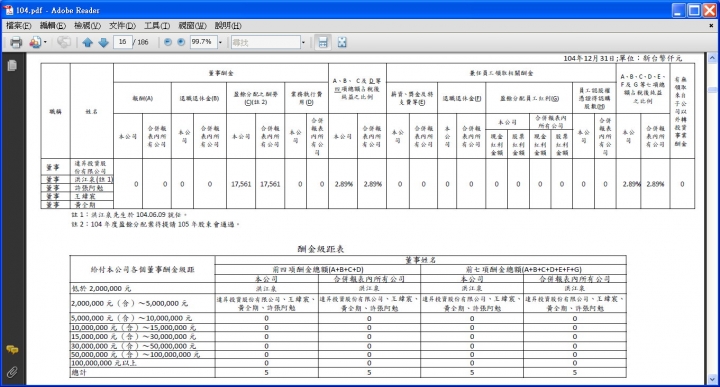Screen dimensions: 720x387
Task: Click the 註1 footnote line about 104.06.09
Action: click(129, 214)
